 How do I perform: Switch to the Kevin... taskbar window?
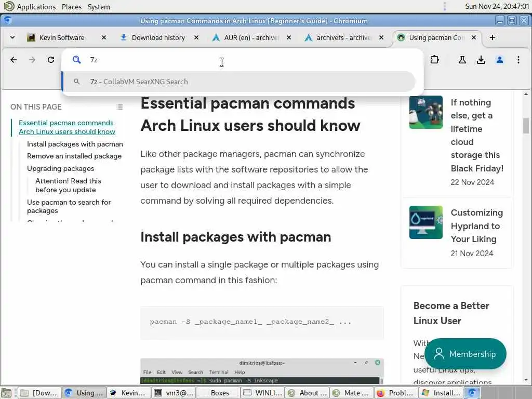click(x=129, y=393)
